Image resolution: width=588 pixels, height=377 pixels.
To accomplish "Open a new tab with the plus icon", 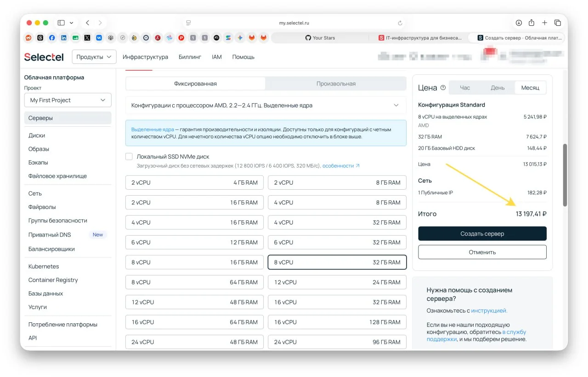I will click(x=544, y=23).
